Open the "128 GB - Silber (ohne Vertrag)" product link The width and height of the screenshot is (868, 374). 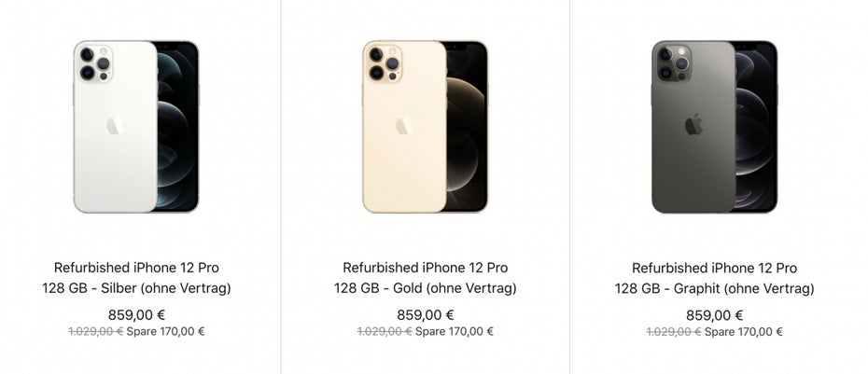click(136, 288)
